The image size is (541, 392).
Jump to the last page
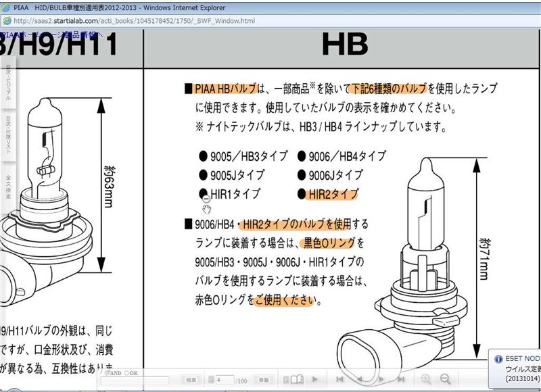(400, 379)
